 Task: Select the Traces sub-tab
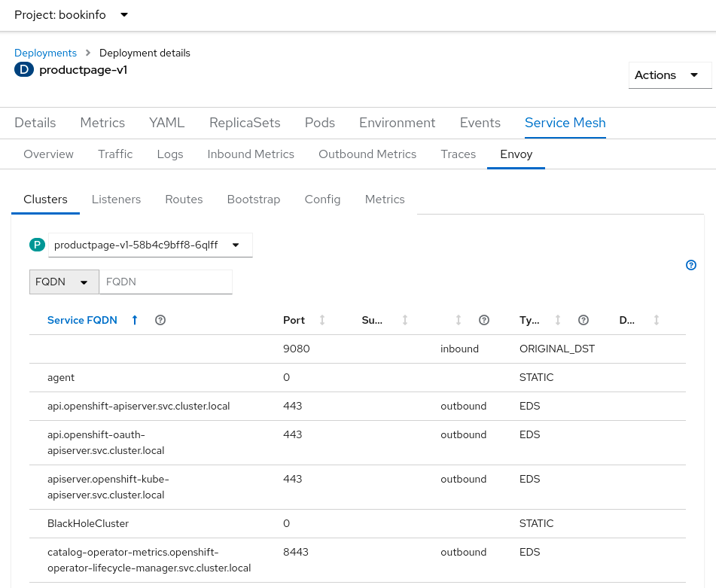coord(458,154)
